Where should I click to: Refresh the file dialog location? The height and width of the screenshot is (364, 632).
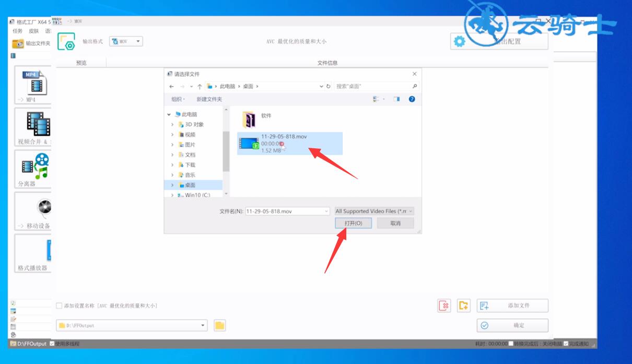tap(329, 86)
